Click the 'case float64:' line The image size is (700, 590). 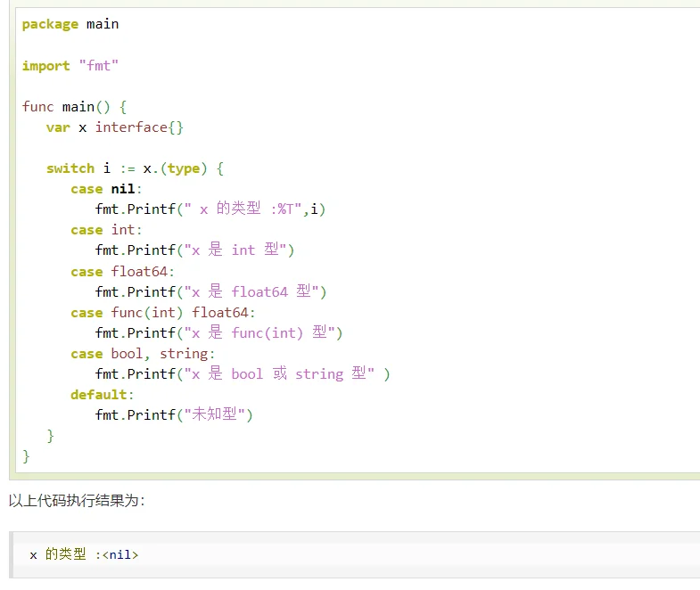[122, 272]
